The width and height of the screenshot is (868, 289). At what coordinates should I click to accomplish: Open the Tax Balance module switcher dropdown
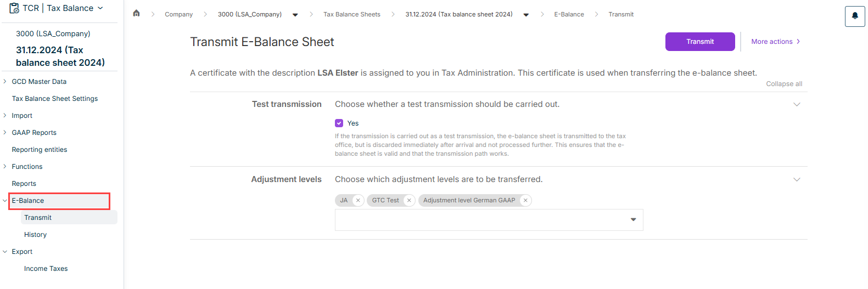[100, 8]
